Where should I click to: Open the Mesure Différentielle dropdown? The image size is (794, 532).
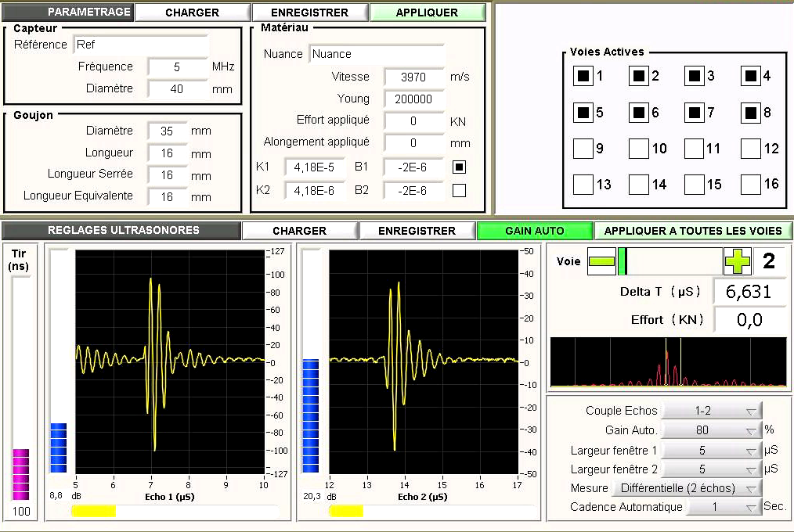tap(687, 488)
